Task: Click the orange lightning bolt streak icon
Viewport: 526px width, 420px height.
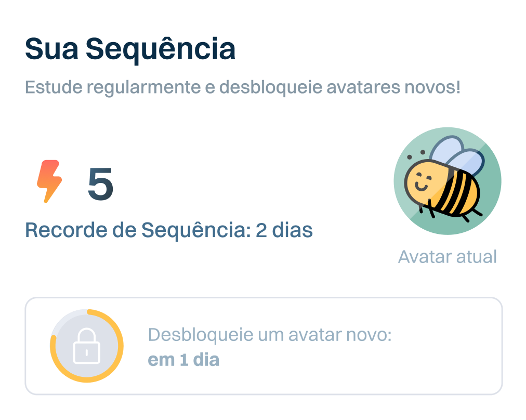Action: coord(49,181)
